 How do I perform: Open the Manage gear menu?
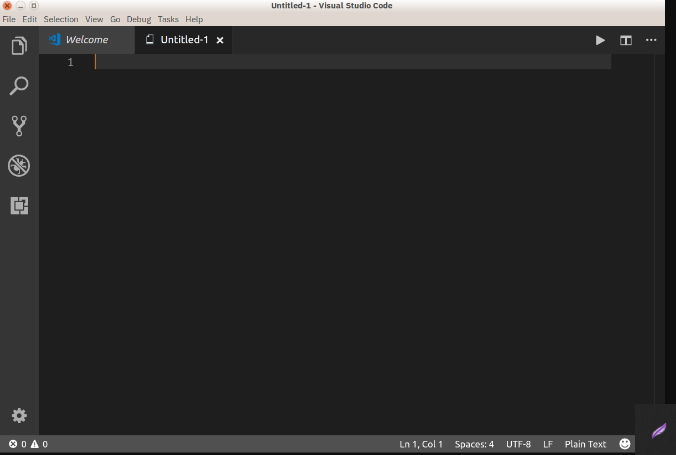pyautogui.click(x=19, y=416)
